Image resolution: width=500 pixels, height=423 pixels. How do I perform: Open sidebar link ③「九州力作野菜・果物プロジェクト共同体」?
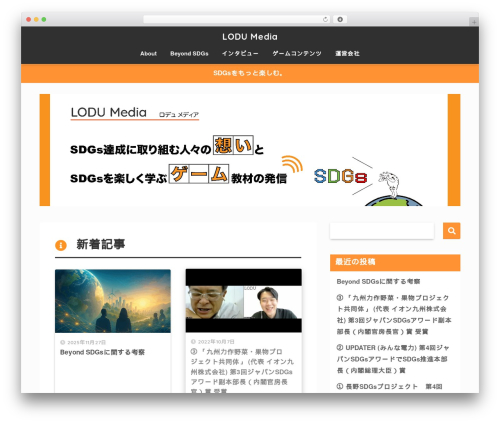[394, 315]
